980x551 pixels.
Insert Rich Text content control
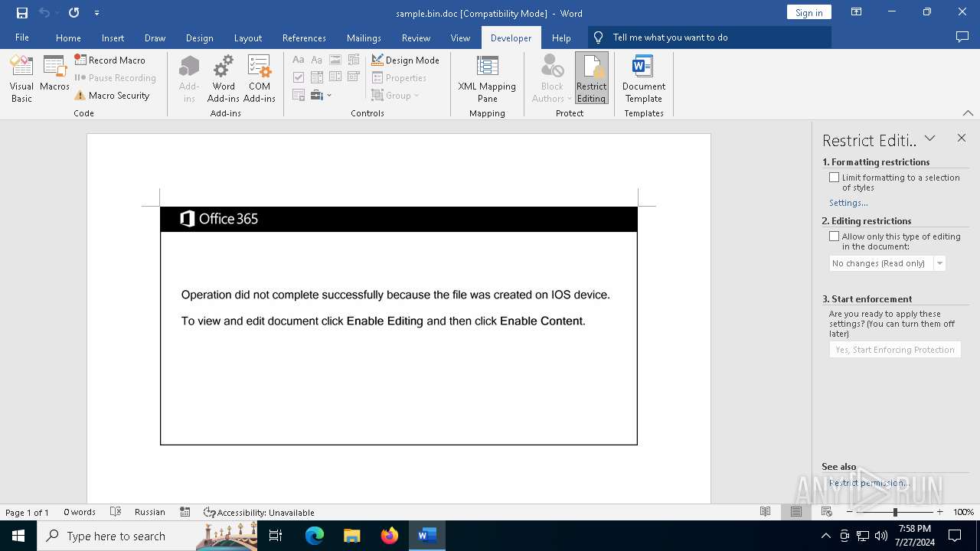click(299, 60)
